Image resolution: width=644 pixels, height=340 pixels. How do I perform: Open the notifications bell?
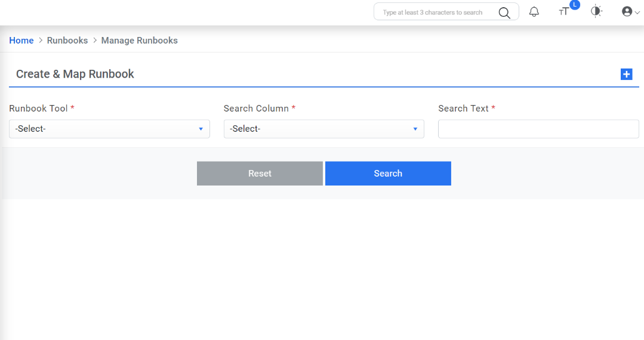(534, 12)
